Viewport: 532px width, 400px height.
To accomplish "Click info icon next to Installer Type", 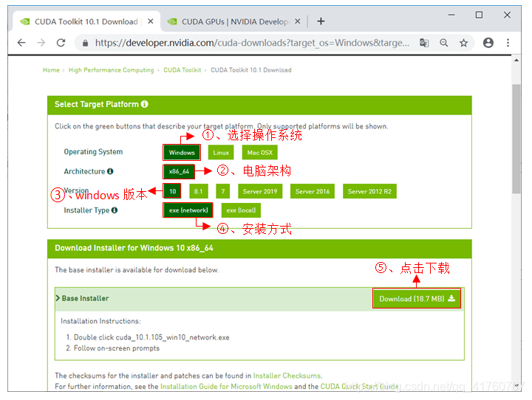I will (x=115, y=210).
